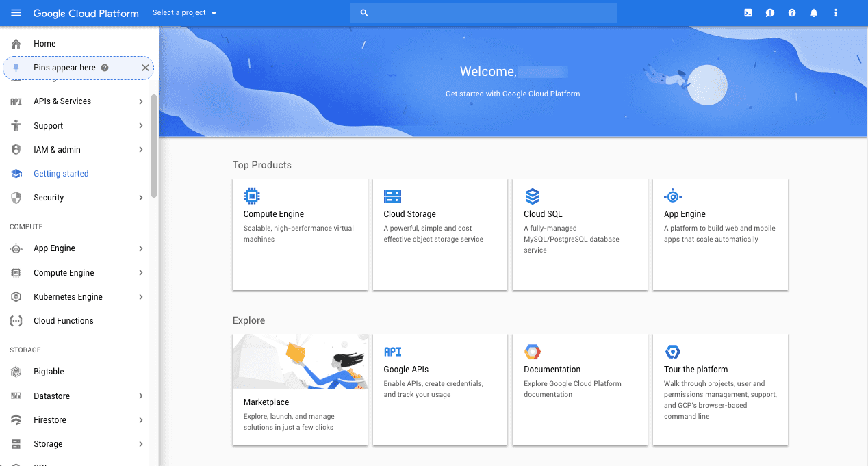Click the Firestore sidebar icon
The height and width of the screenshot is (466, 868).
click(16, 420)
